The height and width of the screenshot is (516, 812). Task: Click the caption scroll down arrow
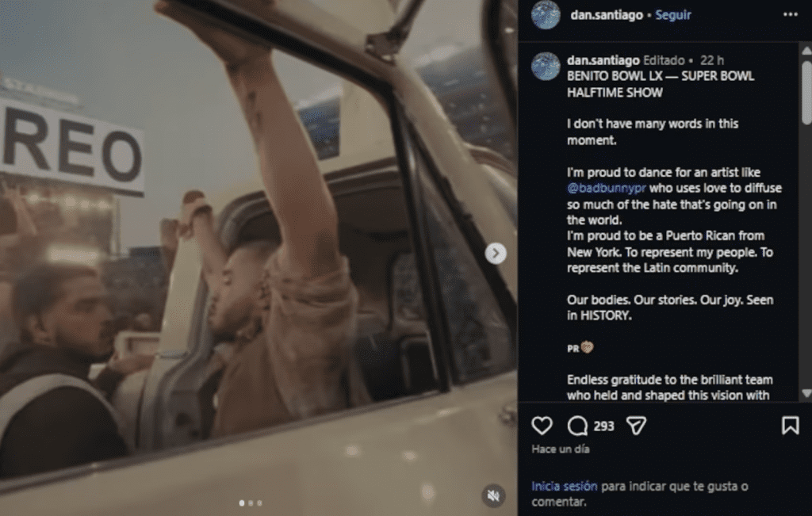point(806,393)
